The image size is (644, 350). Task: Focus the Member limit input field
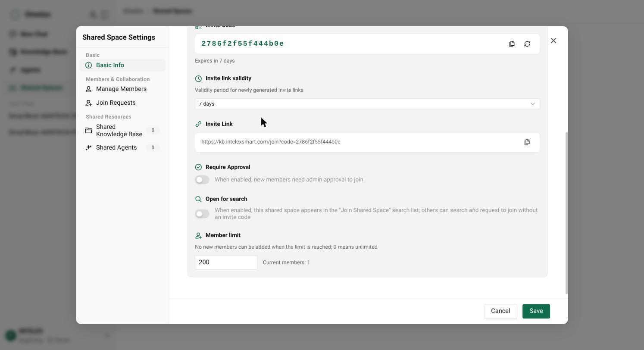[226, 262]
